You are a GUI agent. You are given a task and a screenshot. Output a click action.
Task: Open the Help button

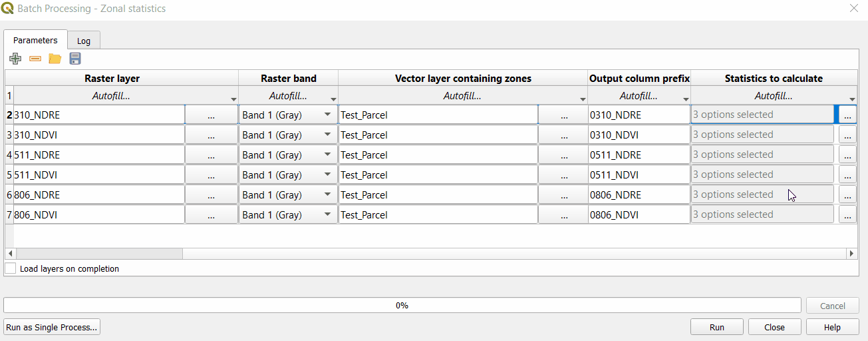coord(832,327)
